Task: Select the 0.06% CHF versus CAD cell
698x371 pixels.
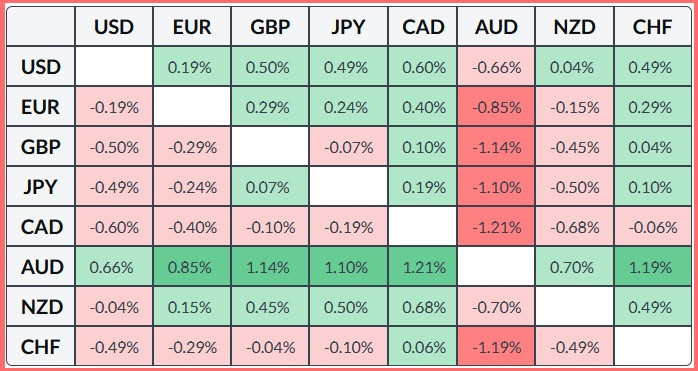Action: click(x=423, y=347)
